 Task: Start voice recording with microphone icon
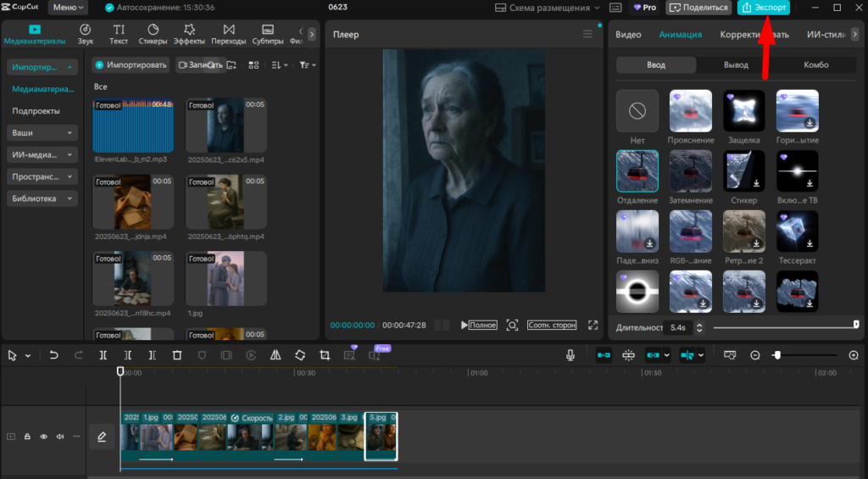(570, 355)
